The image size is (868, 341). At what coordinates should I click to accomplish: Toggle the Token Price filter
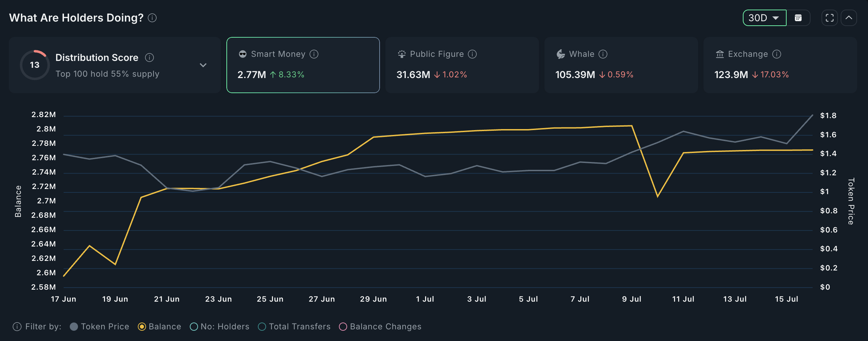pos(74,327)
